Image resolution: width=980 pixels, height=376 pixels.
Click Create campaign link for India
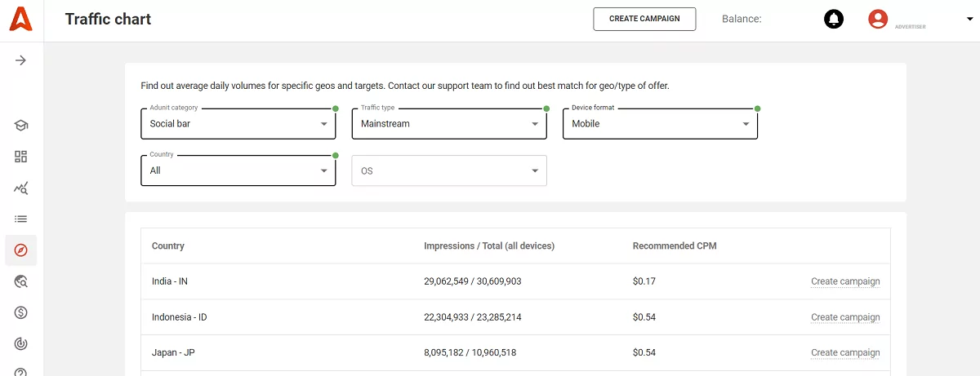[x=845, y=281]
